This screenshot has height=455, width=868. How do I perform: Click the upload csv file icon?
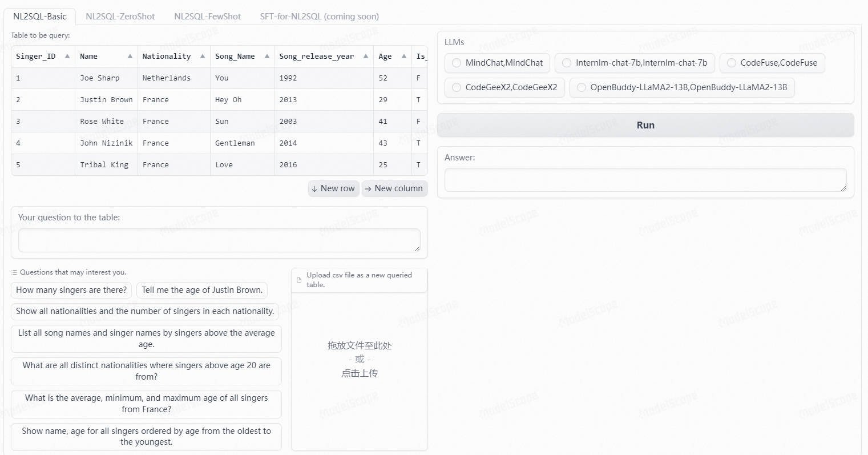coord(300,280)
